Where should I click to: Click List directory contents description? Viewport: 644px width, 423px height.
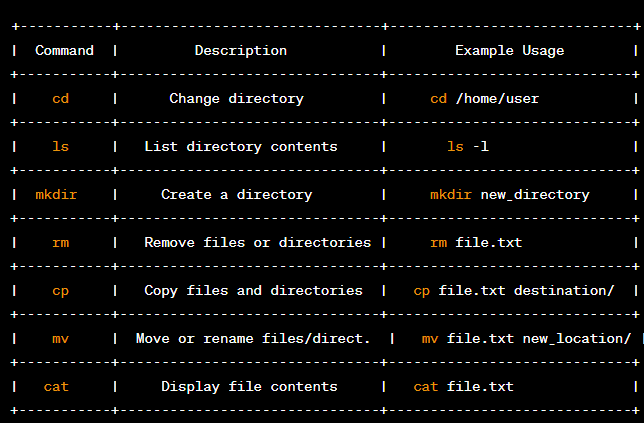pyautogui.click(x=241, y=147)
